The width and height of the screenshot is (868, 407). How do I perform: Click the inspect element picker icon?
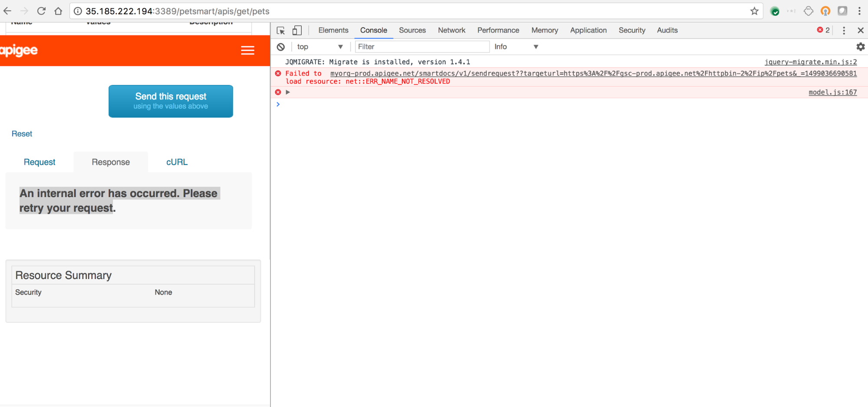coord(281,30)
